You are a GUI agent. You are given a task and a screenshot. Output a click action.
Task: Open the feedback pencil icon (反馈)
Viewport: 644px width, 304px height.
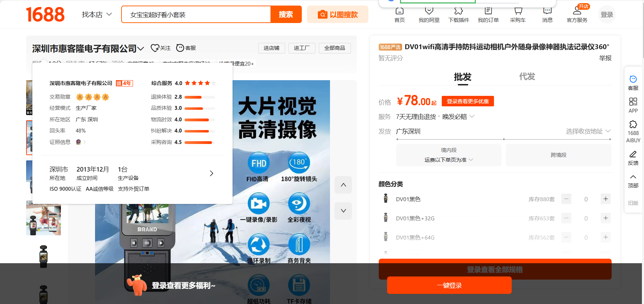click(633, 154)
